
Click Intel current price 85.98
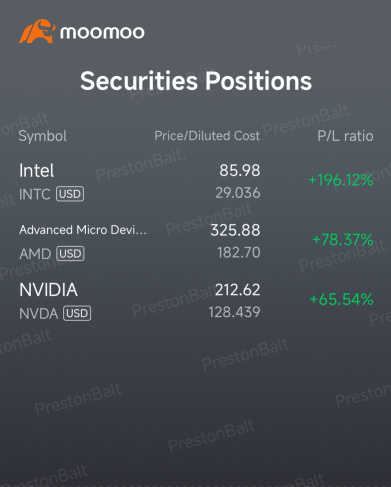(240, 170)
